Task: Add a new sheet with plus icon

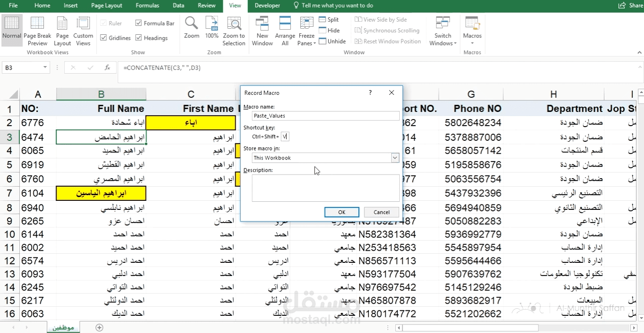Action: point(99,327)
